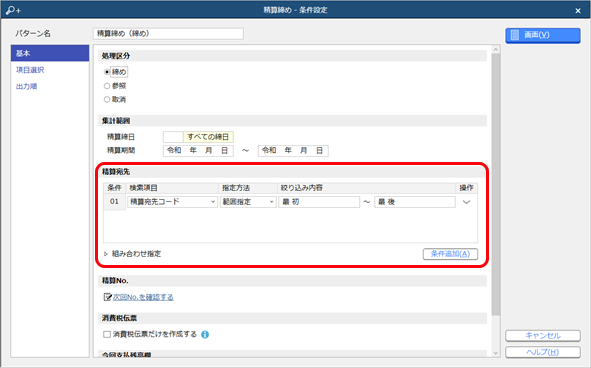
Task: Click the ヘルプ(H) button
Action: pyautogui.click(x=543, y=352)
